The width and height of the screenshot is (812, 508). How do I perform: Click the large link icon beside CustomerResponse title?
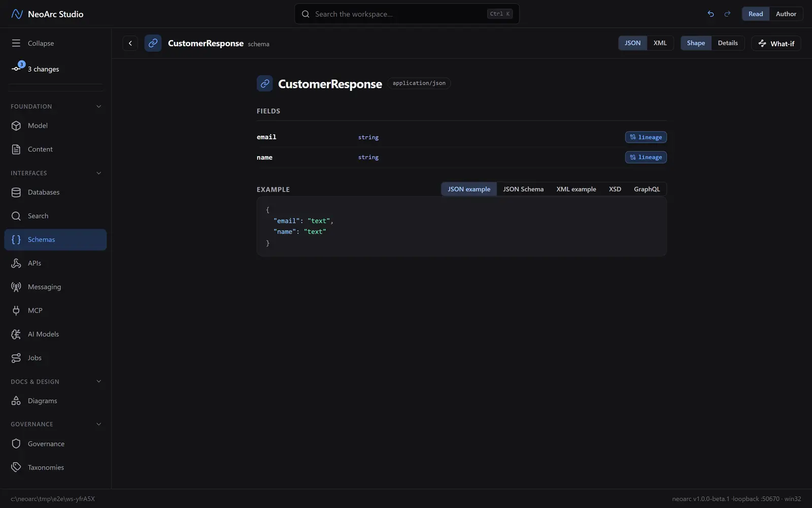[265, 83]
